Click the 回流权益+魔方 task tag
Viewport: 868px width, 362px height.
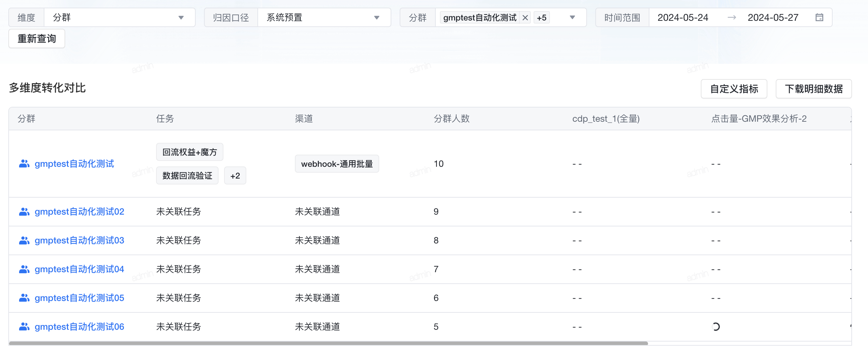pyautogui.click(x=190, y=152)
